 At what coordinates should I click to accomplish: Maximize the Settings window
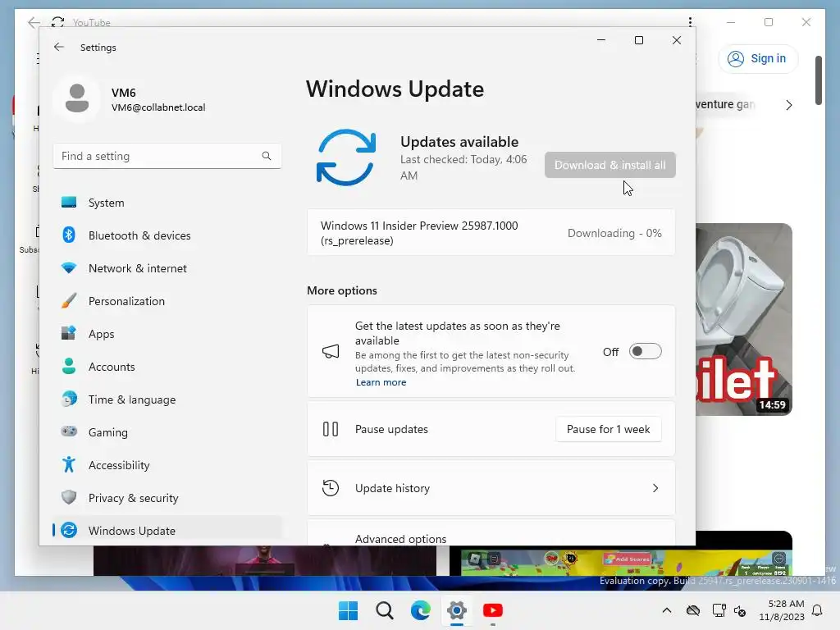pyautogui.click(x=638, y=40)
